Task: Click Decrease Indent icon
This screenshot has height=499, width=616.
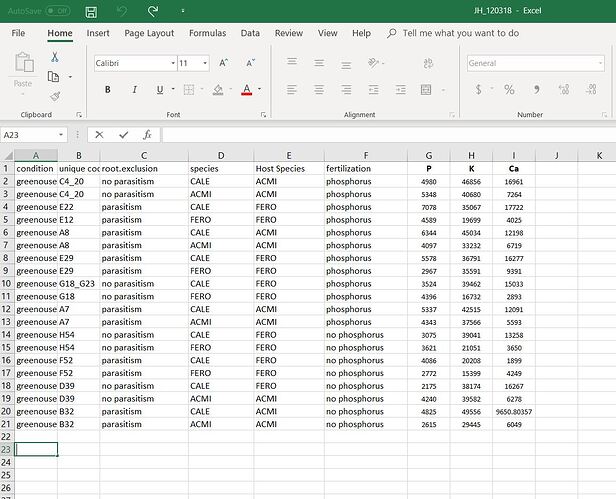Action: (x=373, y=90)
